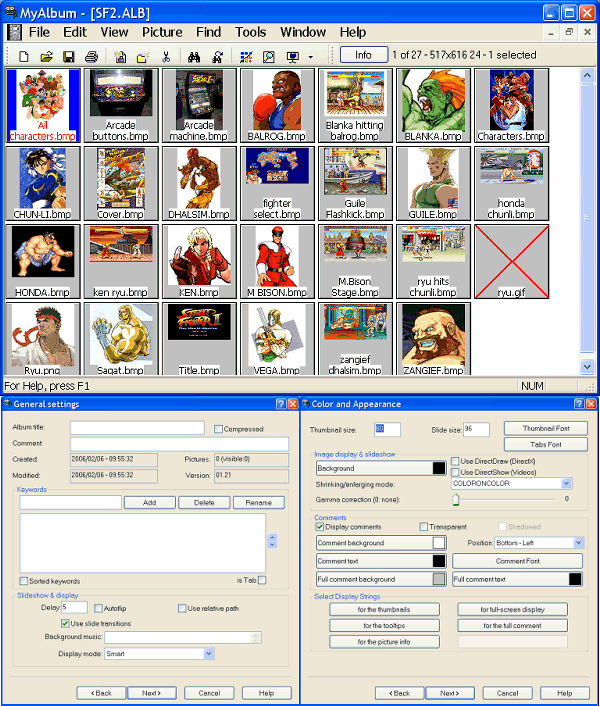Click thumbnail pane scroll down arrow
This screenshot has width=600, height=706.
click(586, 367)
